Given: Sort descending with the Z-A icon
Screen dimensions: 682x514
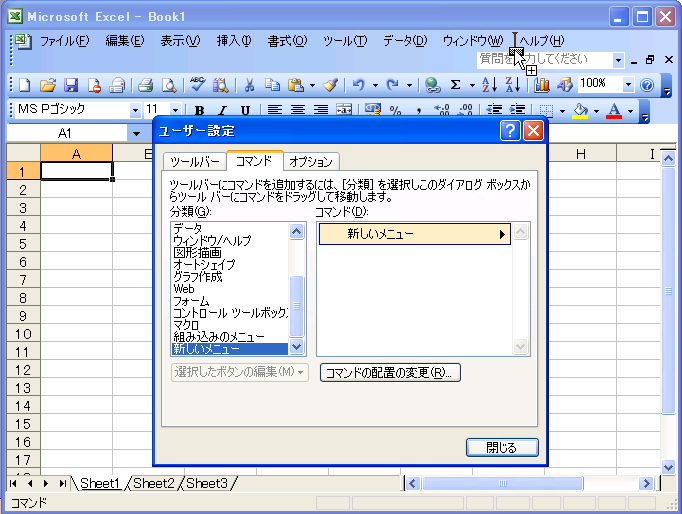Looking at the screenshot, I should coord(513,85).
